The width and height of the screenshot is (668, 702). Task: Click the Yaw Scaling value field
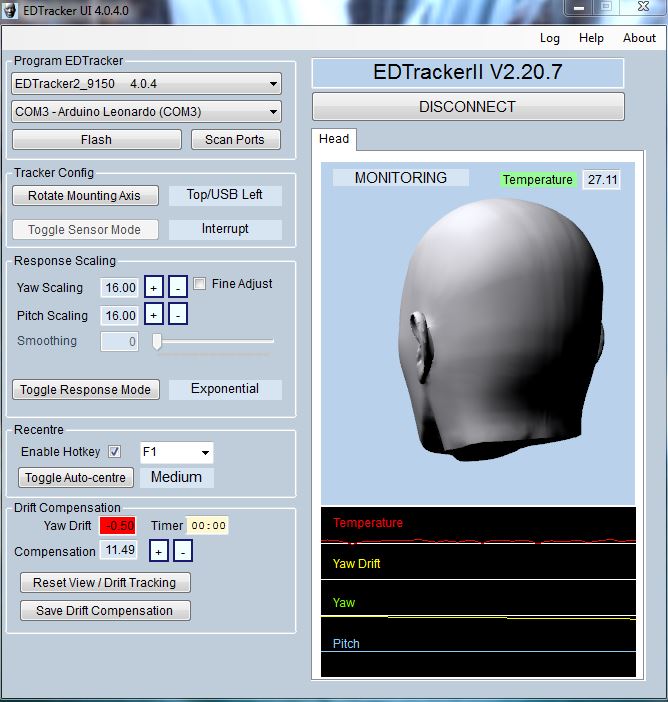[120, 287]
